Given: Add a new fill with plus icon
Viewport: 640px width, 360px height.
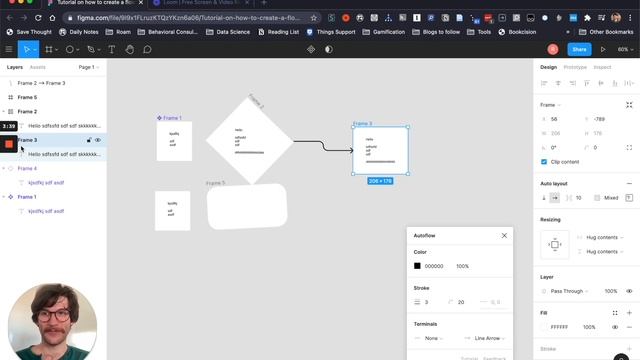Looking at the screenshot, I should 629,313.
